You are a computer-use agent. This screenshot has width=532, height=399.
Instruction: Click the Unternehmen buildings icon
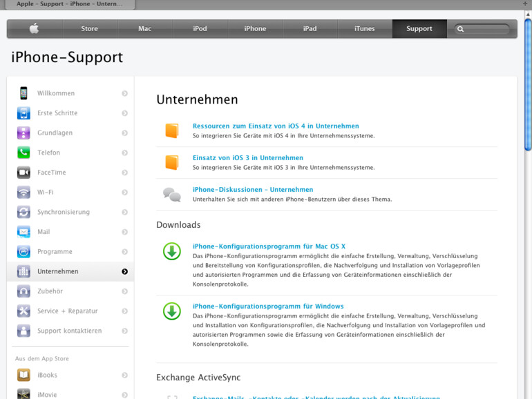click(23, 271)
